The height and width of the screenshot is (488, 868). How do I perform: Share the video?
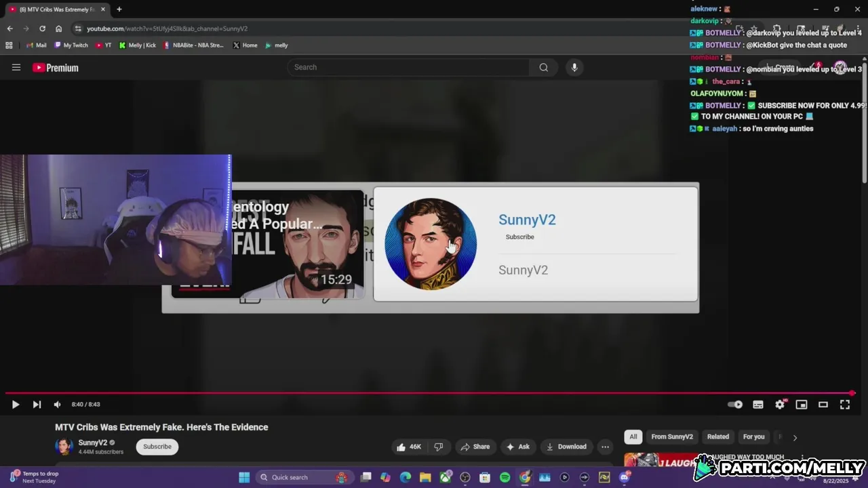click(475, 447)
